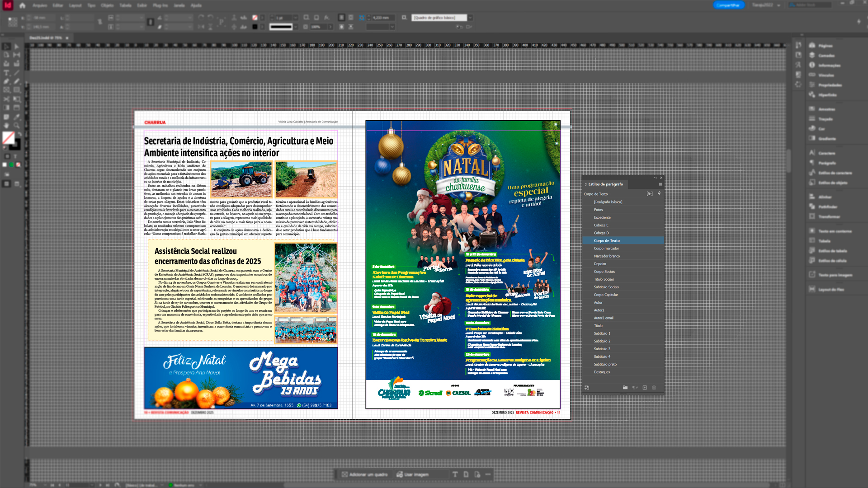
Task: Select the Subtítulo preto paragraph style
Action: [605, 364]
